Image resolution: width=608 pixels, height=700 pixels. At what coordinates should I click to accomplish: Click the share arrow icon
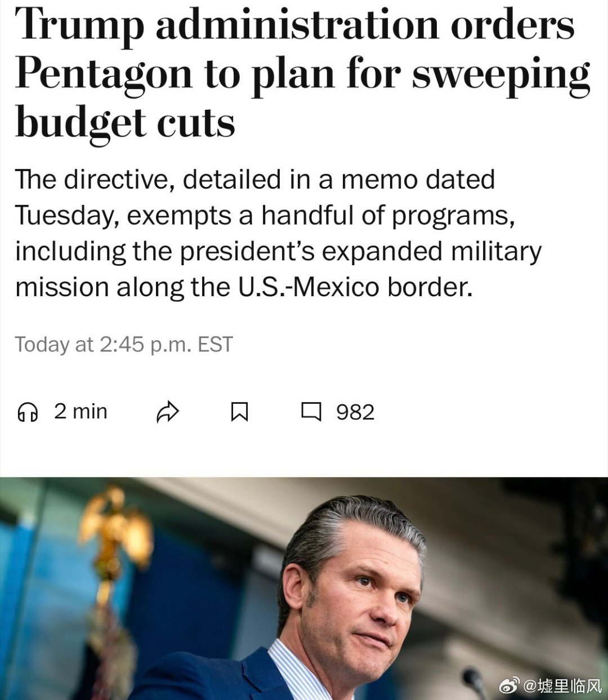[167, 412]
